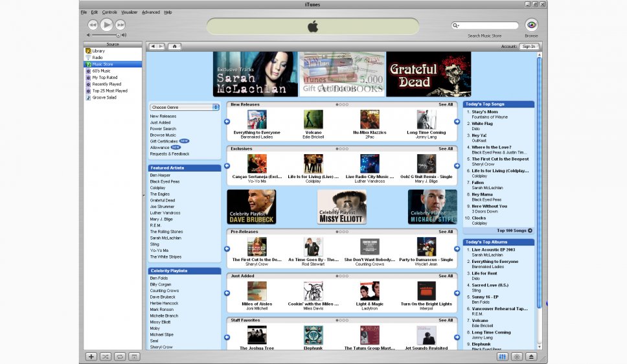Toggle shuffle playback

pos(106,356)
